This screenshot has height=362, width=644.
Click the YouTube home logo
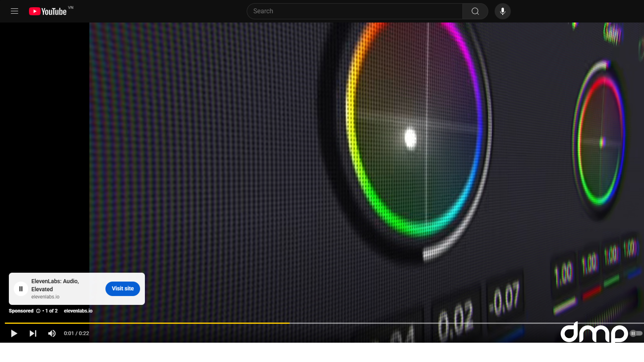coord(48,11)
